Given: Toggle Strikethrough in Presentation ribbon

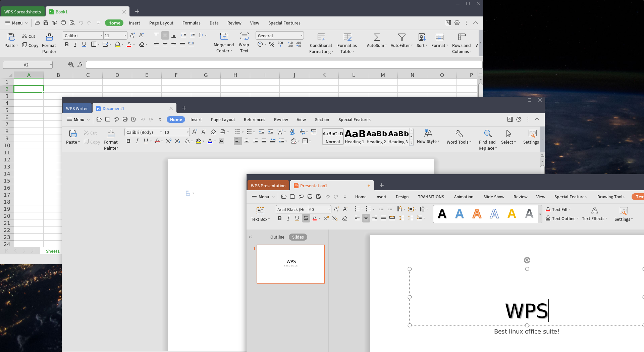Looking at the screenshot, I should (306, 218).
